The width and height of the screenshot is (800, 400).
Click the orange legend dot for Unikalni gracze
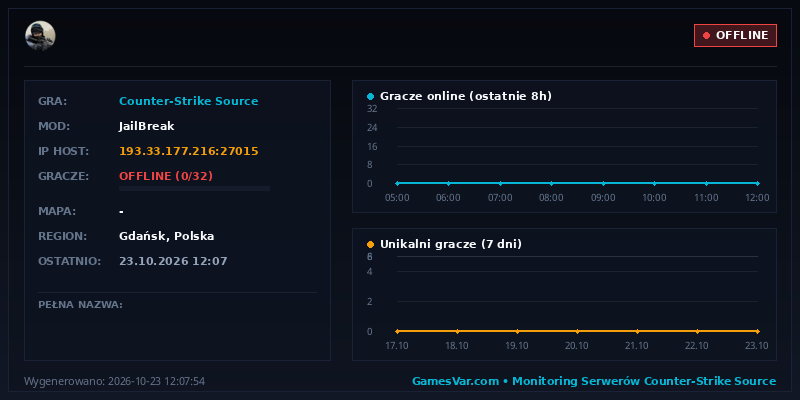click(370, 244)
